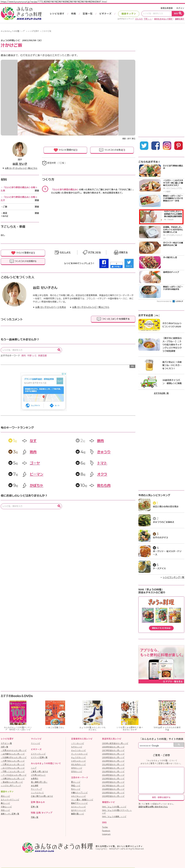Open the Twitter social icon in the sidebar
This screenshot has width=185, height=868.
tap(144, 146)
